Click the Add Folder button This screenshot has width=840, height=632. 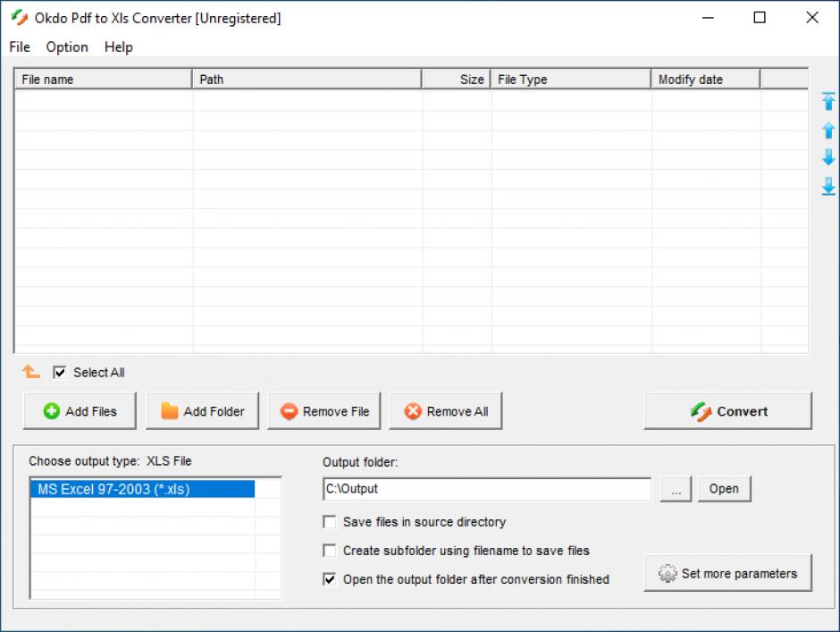(x=203, y=411)
